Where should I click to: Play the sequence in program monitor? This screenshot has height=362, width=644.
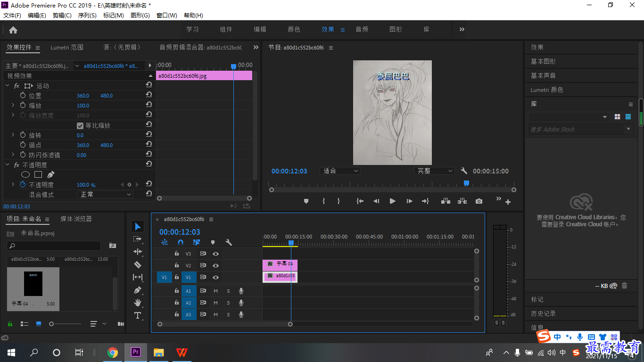pos(392,201)
